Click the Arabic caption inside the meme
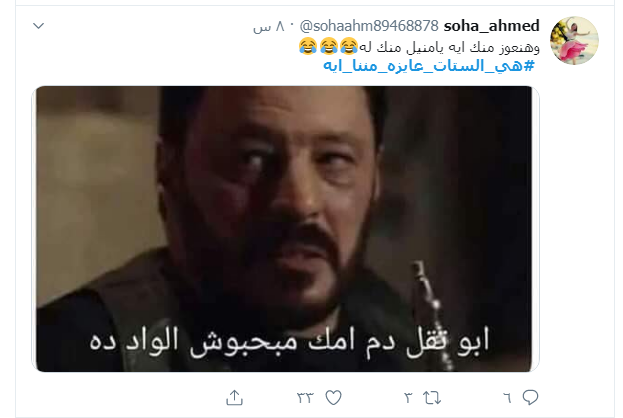623x418 pixels. pyautogui.click(x=289, y=343)
